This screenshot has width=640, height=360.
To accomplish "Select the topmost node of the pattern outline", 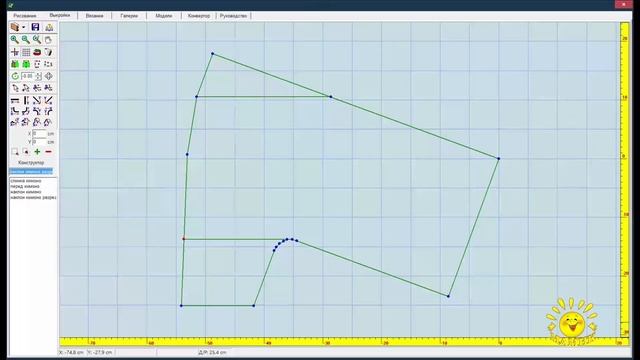I will tap(212, 53).
